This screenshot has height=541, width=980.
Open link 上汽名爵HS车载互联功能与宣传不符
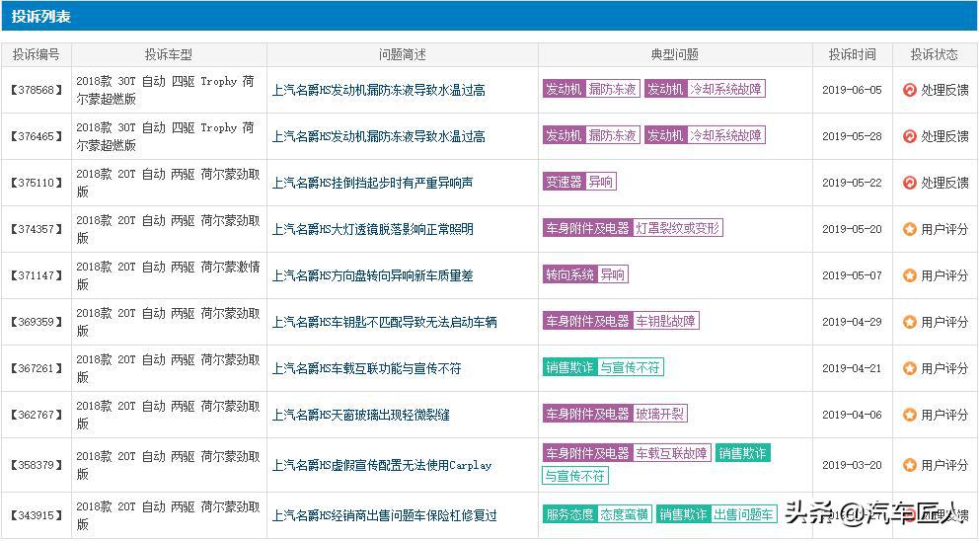366,368
